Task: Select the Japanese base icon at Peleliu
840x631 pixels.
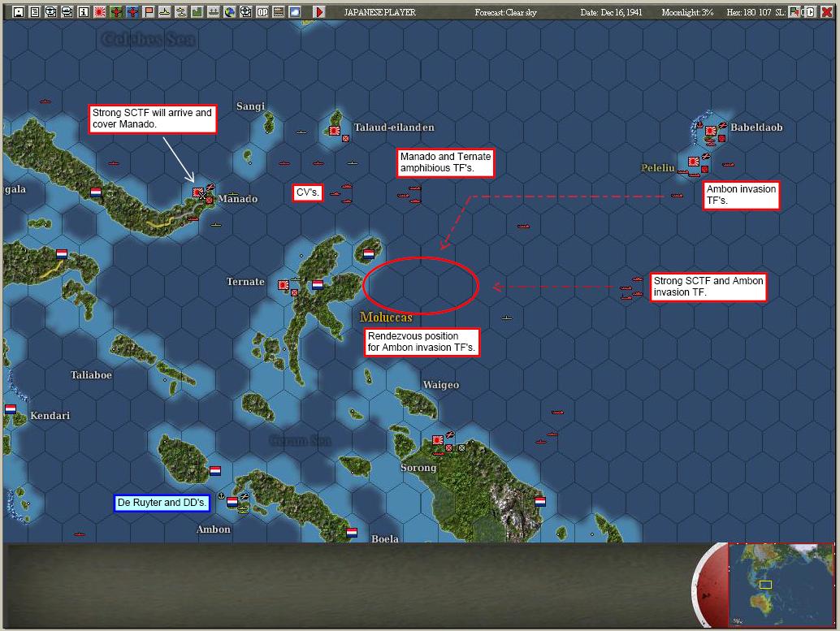Action: coord(693,162)
